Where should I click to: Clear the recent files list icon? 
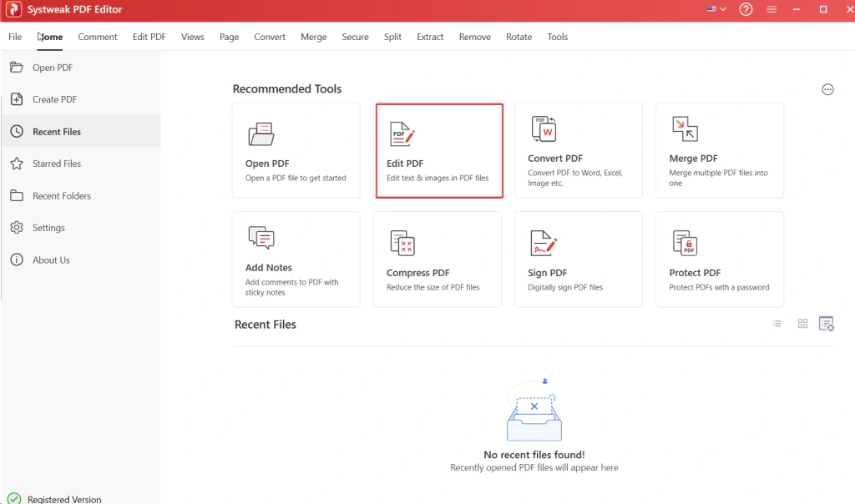(x=826, y=324)
